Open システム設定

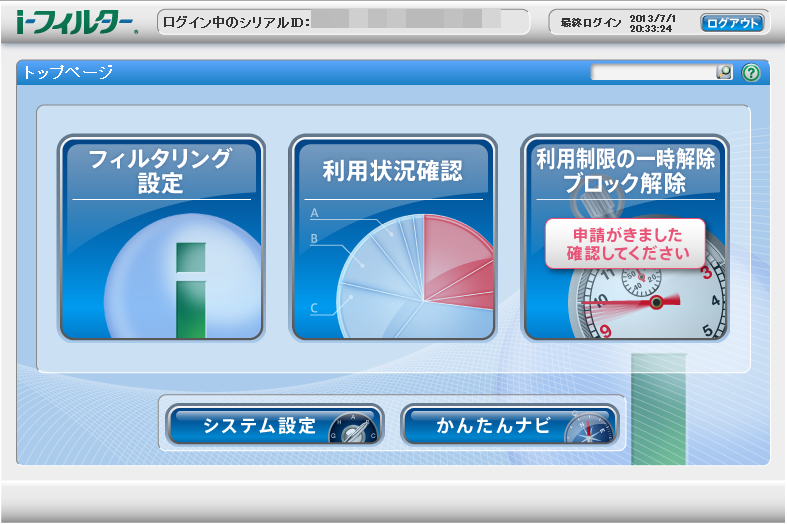(x=275, y=425)
